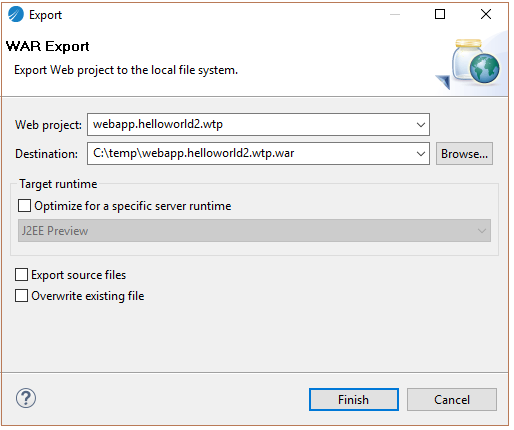
Task: Click the help question mark icon
Action: [26, 398]
